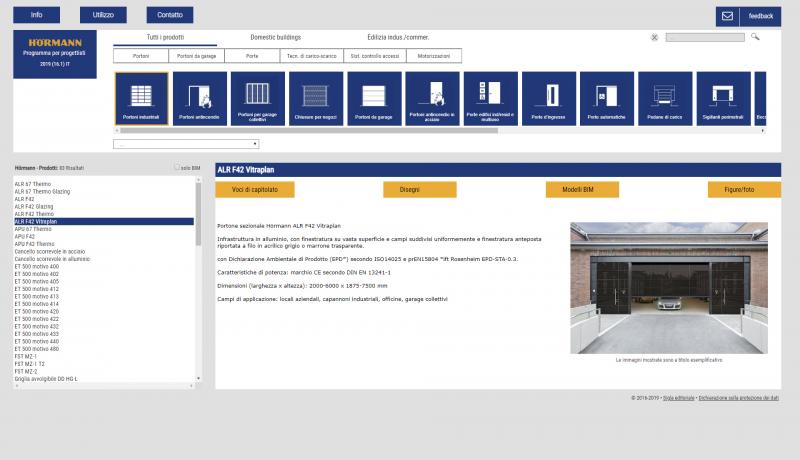Click the product list vertical scrollbar
The image size is (800, 460).
click(198, 214)
